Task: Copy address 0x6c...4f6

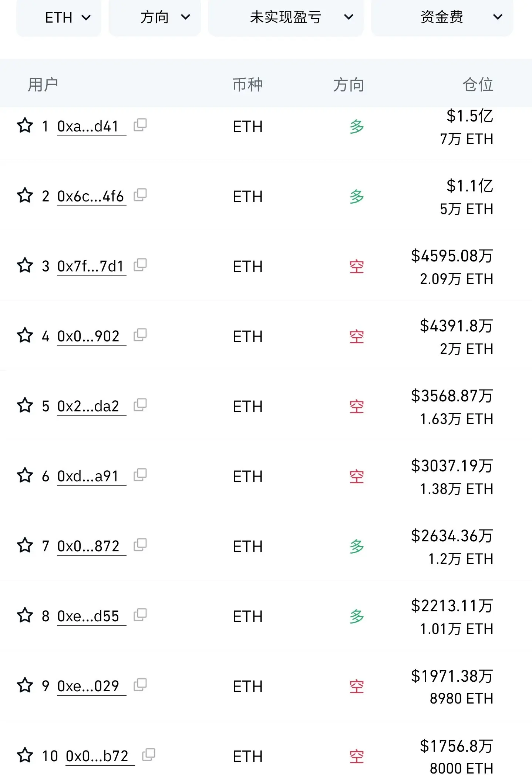Action: coord(140,195)
